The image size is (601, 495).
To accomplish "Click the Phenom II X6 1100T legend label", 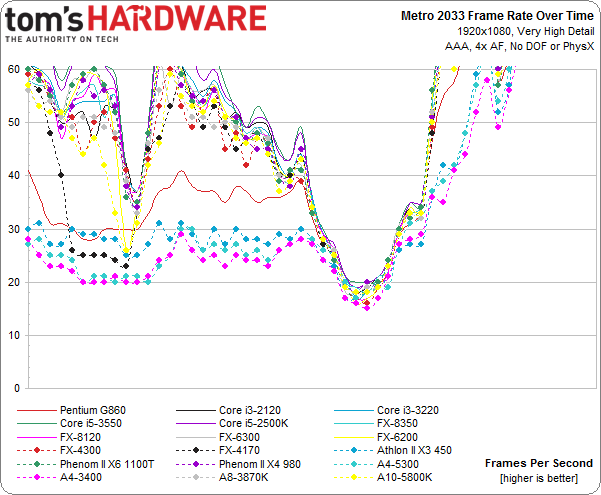I will tap(107, 464).
